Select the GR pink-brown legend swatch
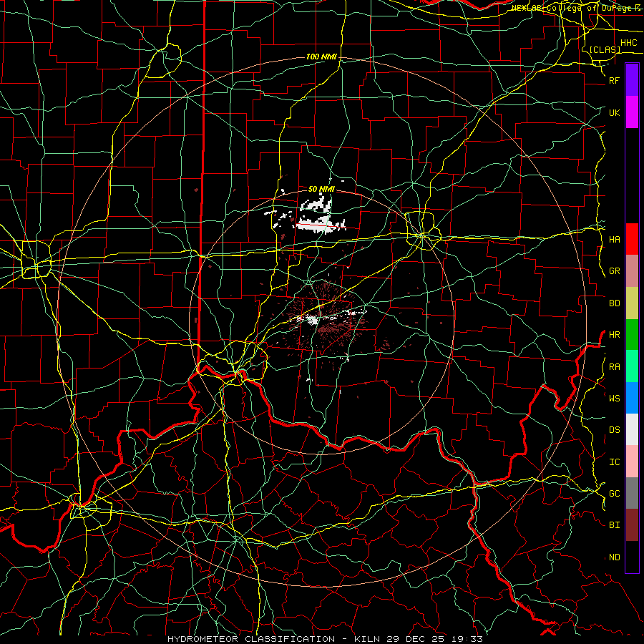Viewport: 644px width, 644px height. pyautogui.click(x=632, y=271)
